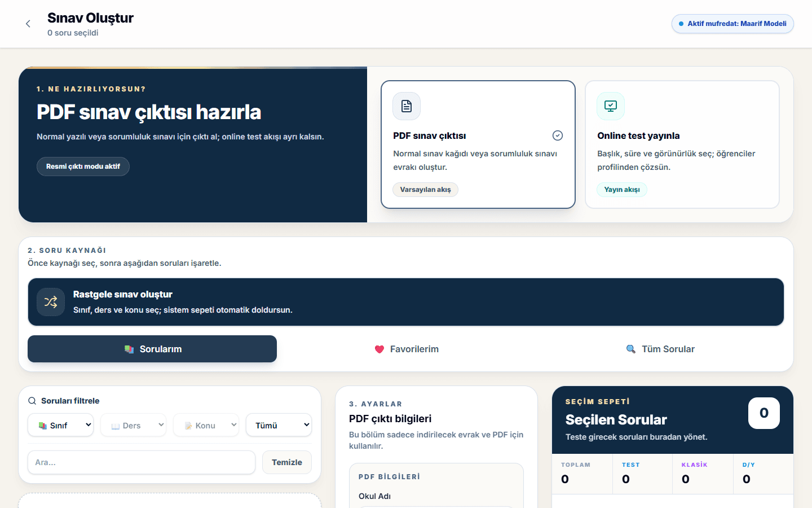Select the Online test yayınla option card
Screen dimensions: 812x508
(x=682, y=144)
